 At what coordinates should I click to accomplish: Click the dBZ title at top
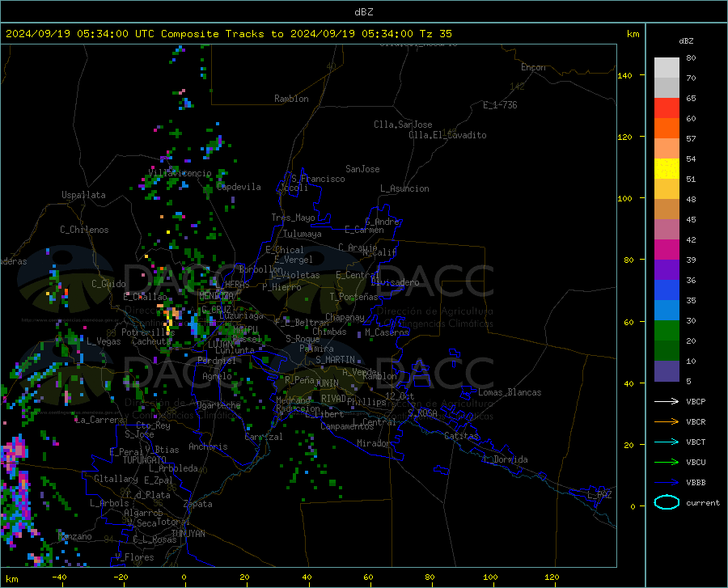[x=363, y=12]
